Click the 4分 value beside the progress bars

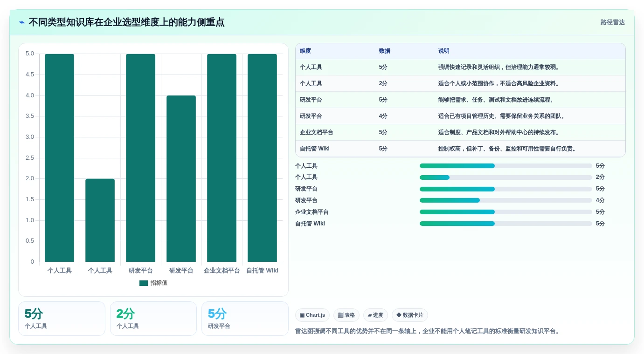pyautogui.click(x=600, y=200)
